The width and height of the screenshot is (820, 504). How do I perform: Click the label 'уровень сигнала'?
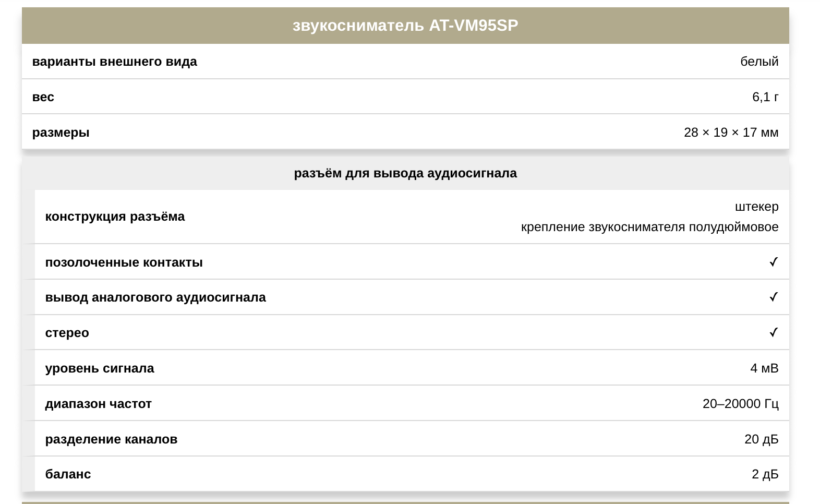point(100,368)
